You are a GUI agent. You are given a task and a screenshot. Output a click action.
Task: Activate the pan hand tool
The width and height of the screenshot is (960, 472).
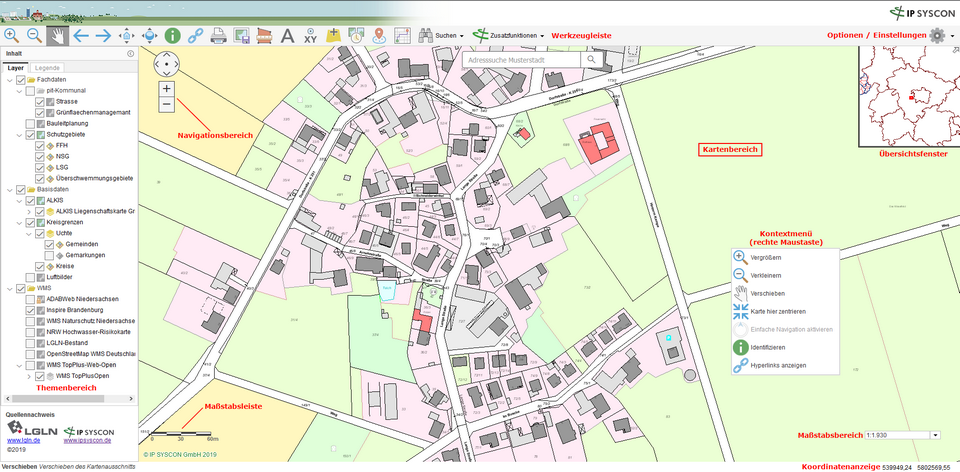58,35
